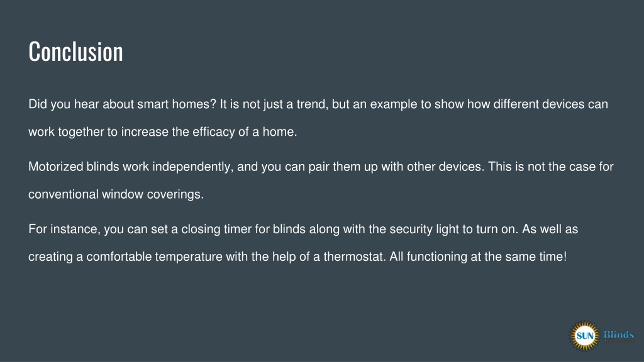Click the sentence 'All functioning at the same time!'
This screenshot has height=362, width=644.
pyautogui.click(x=478, y=256)
